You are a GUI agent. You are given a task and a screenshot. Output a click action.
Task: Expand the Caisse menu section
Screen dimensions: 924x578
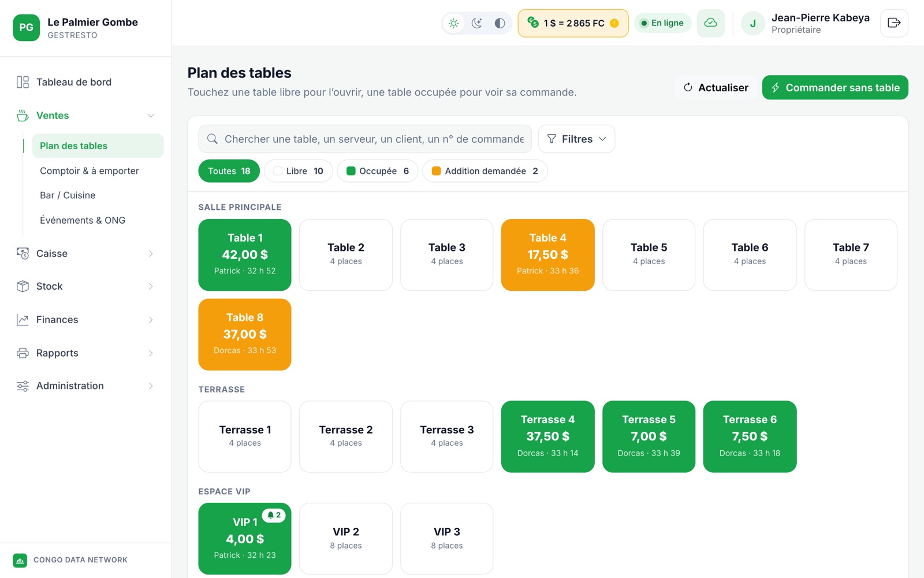[x=85, y=254]
